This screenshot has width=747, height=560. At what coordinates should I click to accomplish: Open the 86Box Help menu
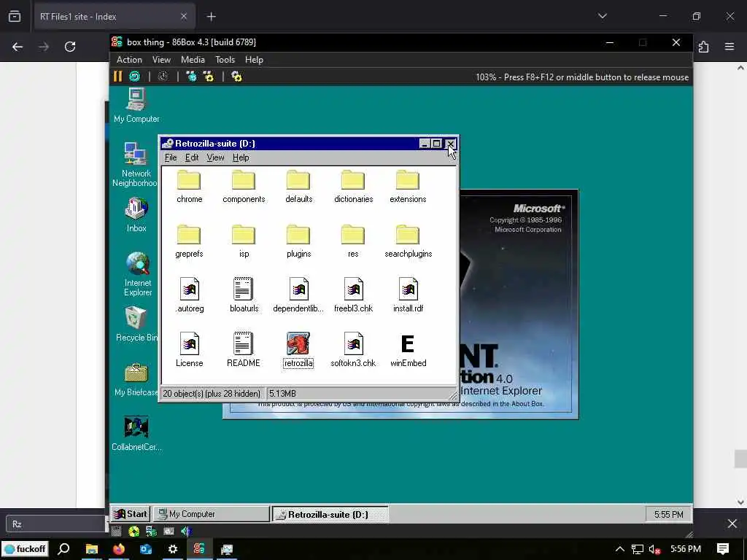(254, 60)
